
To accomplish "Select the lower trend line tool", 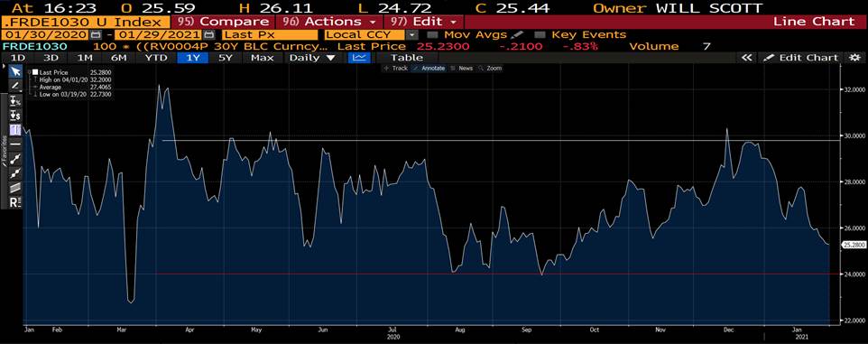I will pos(15,172).
